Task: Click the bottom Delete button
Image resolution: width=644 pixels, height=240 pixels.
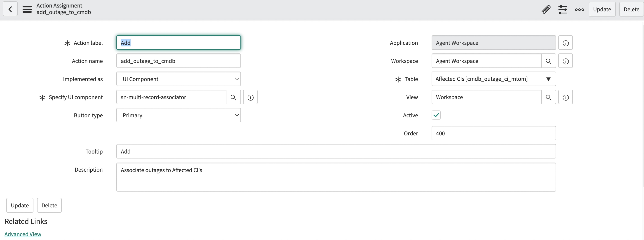Action: click(x=49, y=205)
